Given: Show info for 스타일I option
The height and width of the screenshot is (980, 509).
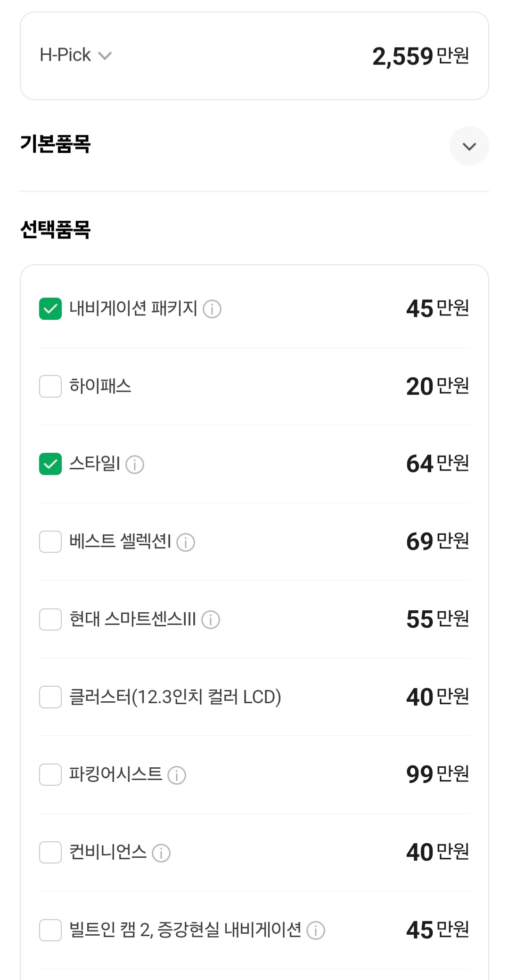Looking at the screenshot, I should coord(135,465).
